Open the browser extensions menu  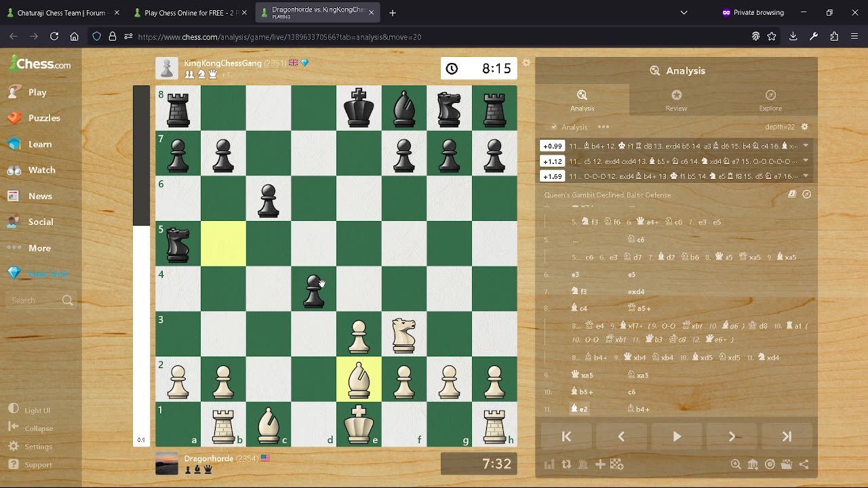[x=834, y=37]
